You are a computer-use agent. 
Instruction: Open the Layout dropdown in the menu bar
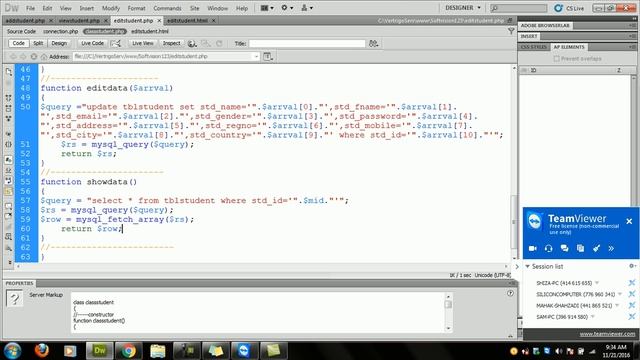[x=267, y=8]
